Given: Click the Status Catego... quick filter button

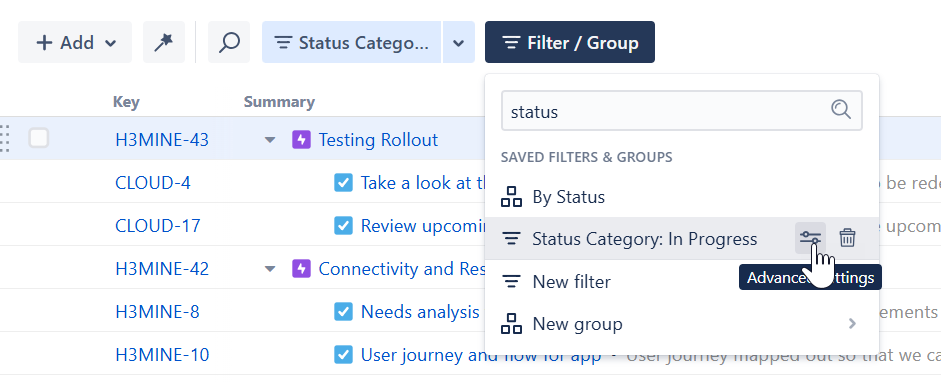Looking at the screenshot, I should pos(351,43).
